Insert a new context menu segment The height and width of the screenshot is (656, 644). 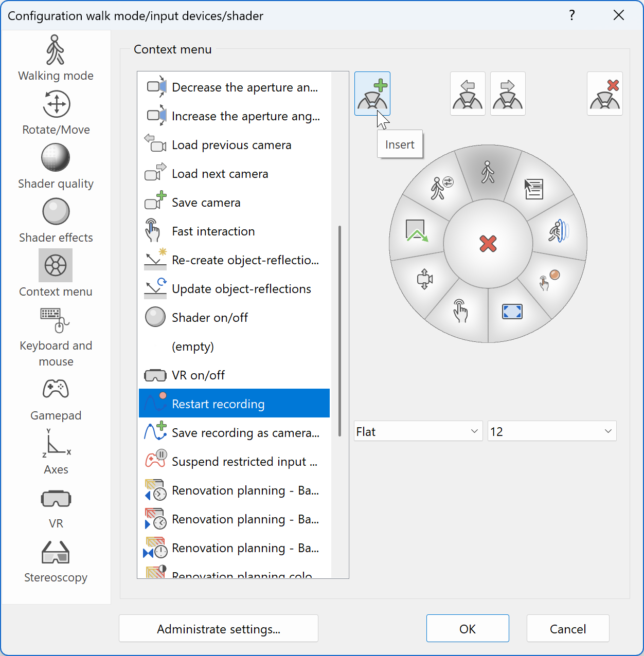[x=372, y=93]
